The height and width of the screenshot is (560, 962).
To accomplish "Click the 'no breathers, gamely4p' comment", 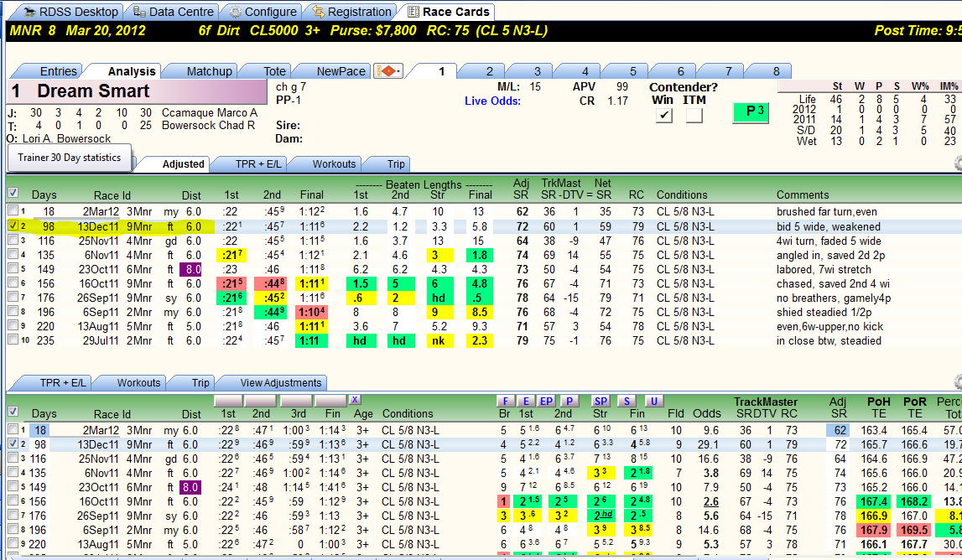I will [833, 298].
